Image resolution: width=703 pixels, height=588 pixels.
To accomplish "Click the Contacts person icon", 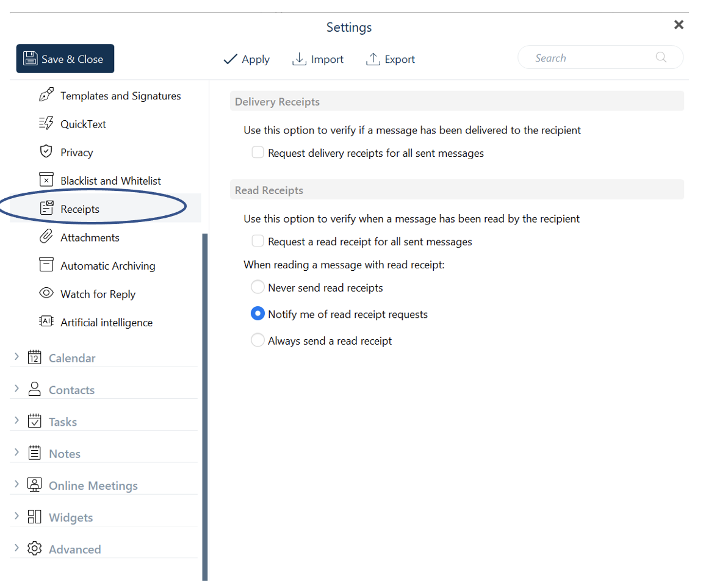I will pos(35,389).
